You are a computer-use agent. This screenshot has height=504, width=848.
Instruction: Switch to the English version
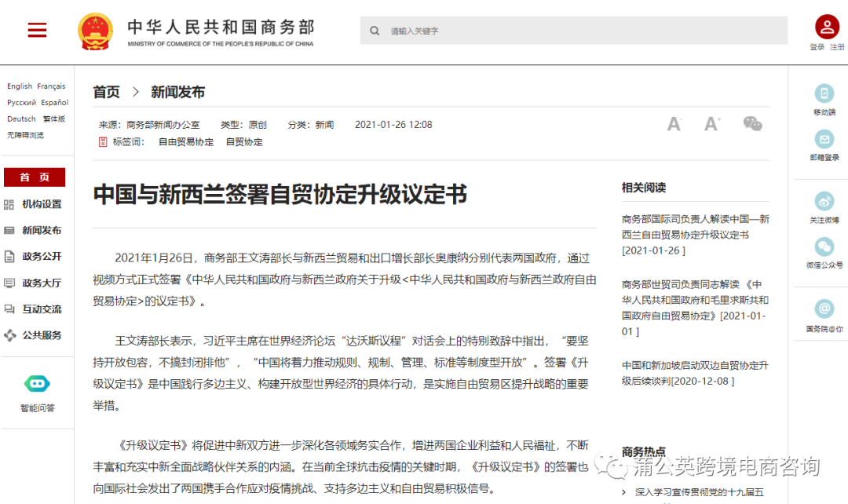click(19, 86)
